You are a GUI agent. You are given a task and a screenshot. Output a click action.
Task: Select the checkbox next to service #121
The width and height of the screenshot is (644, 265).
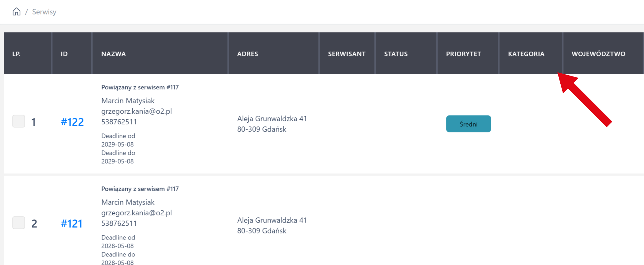[19, 223]
